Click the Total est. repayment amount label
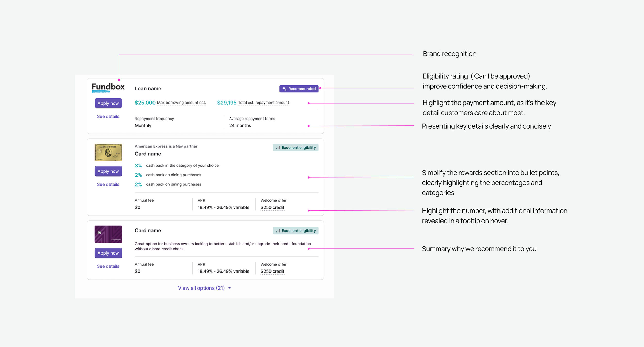This screenshot has height=347, width=644. pyautogui.click(x=263, y=103)
